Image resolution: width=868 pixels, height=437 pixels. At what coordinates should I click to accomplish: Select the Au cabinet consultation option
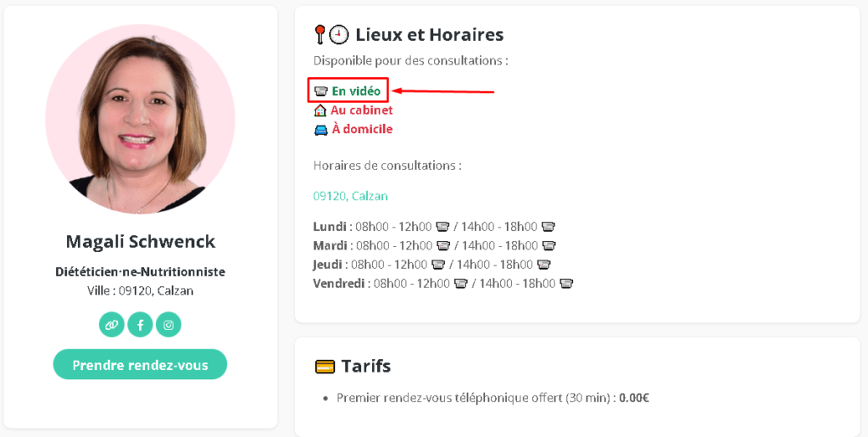tap(361, 110)
